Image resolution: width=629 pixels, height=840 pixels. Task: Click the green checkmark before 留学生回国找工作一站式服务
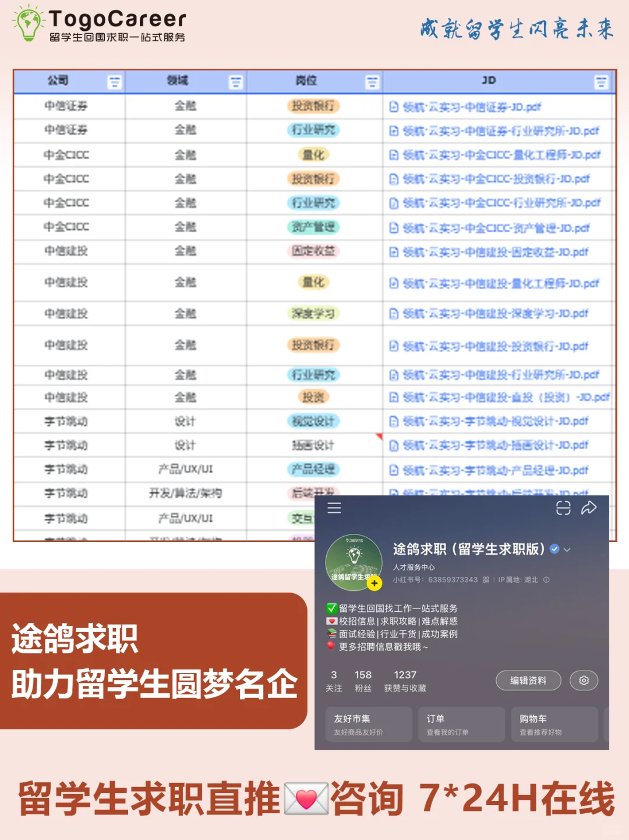(x=331, y=608)
